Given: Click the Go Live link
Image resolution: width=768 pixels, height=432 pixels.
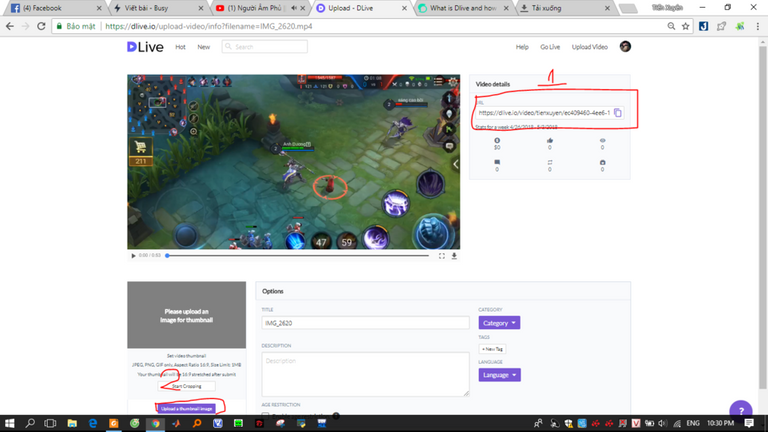Looking at the screenshot, I should pos(550,47).
